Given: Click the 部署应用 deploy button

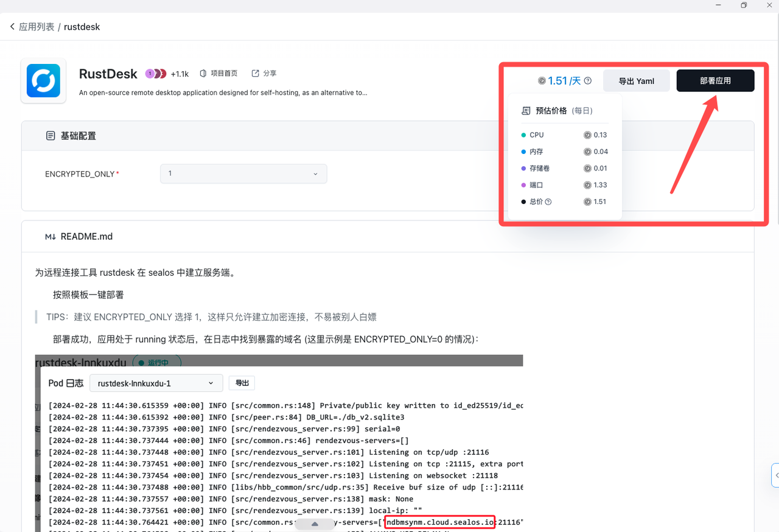Looking at the screenshot, I should (715, 81).
